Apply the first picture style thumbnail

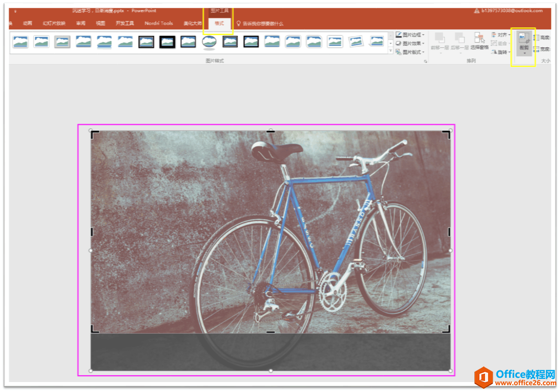(20, 42)
